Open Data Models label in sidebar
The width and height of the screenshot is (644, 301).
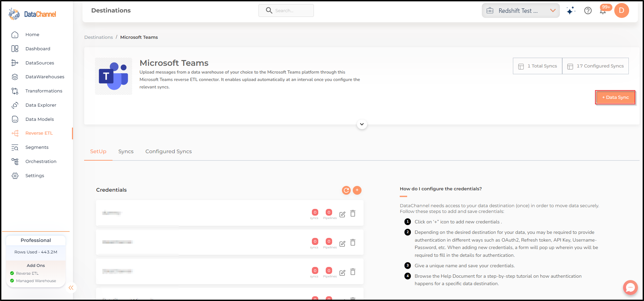[x=40, y=119]
